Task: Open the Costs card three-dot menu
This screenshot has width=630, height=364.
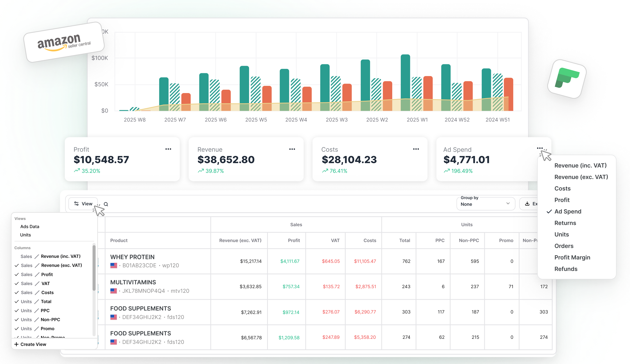Action: point(416,149)
